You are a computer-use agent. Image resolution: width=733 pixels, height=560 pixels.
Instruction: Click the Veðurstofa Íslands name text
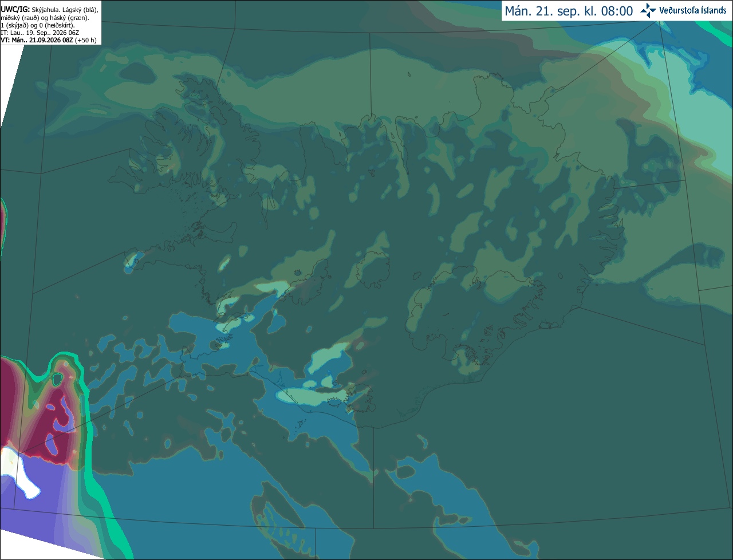[693, 10]
